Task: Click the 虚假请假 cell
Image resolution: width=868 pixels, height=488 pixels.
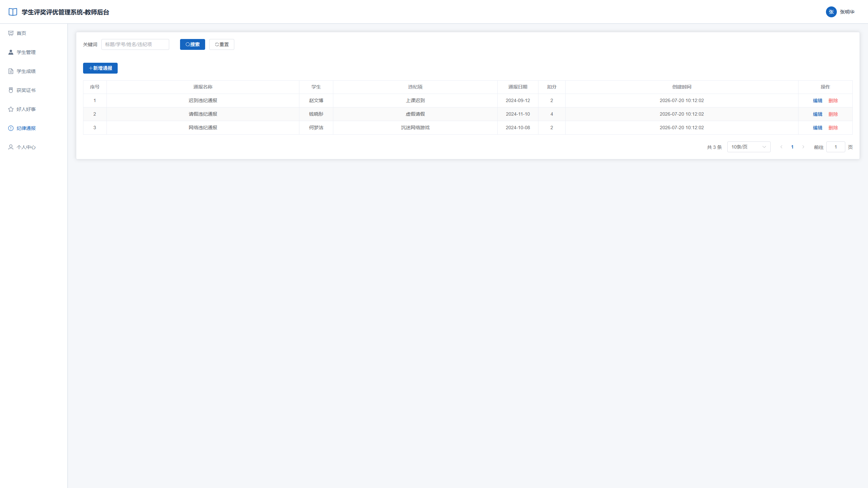Action: point(415,114)
